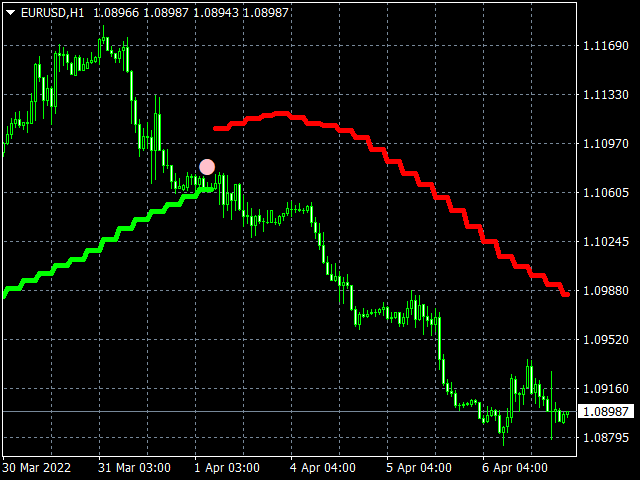Click the 1 Apr 03:00 time label
640x480 pixels.
click(227, 467)
